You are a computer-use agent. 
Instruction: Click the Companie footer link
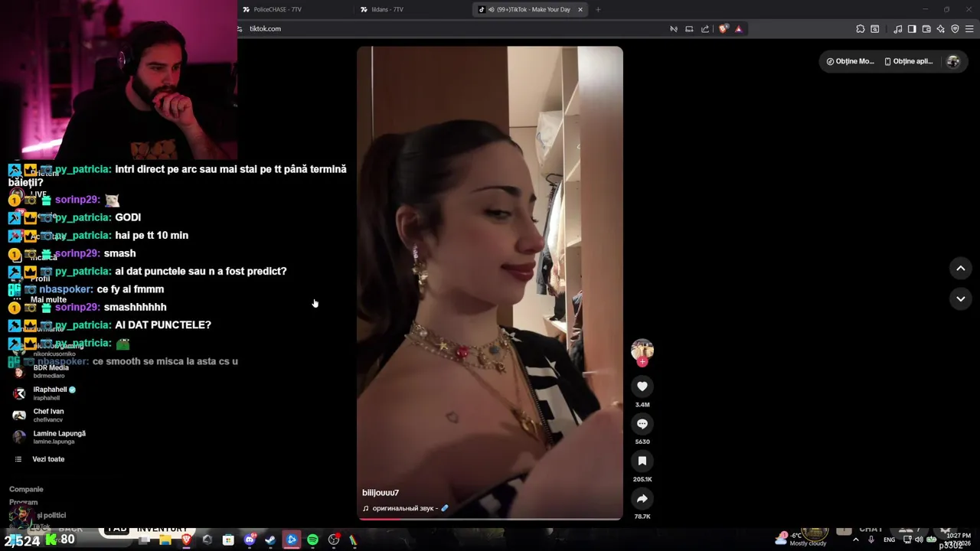pos(26,489)
